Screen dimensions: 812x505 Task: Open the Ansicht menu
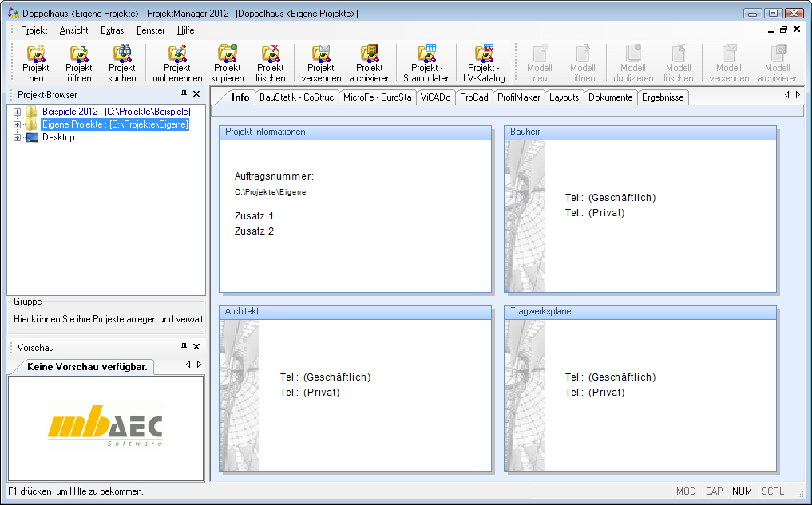pyautogui.click(x=73, y=30)
